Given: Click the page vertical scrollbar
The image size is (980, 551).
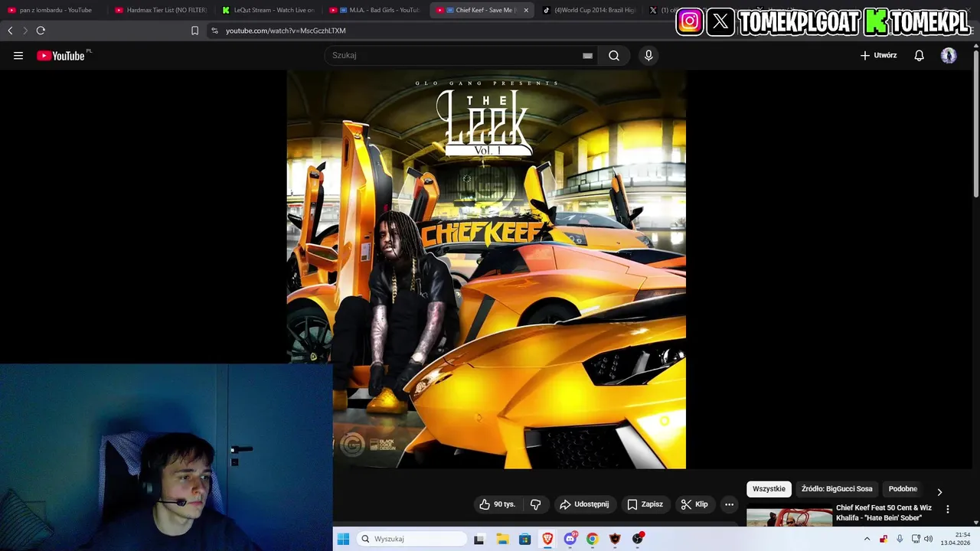Looking at the screenshot, I should (975, 122).
